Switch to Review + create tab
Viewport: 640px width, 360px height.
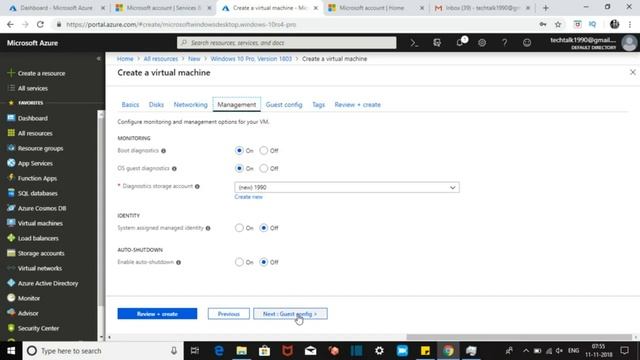[358, 105]
